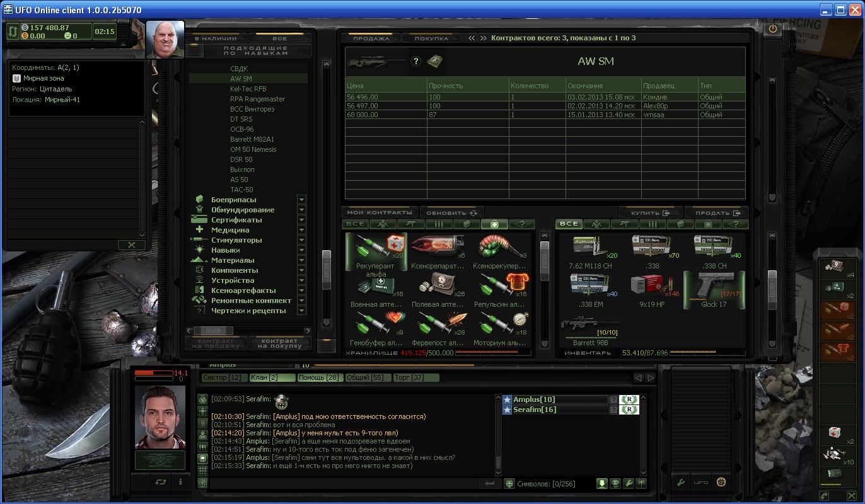Viewport: 865px width, 504px height.
Task: Click the swap arrows icon under character portrait
Action: tap(161, 482)
